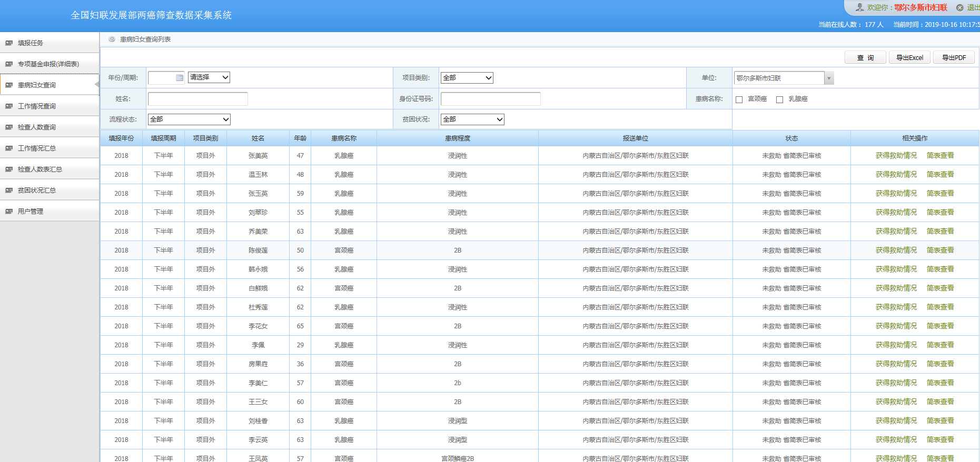Click the name cell 白鲜娥
The width and height of the screenshot is (980, 462).
pos(258,288)
